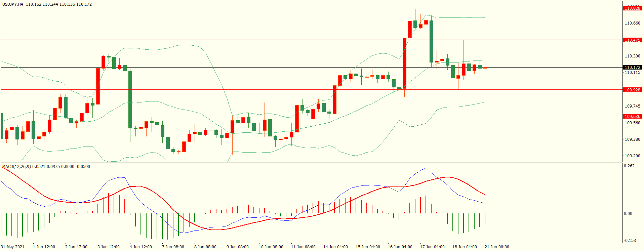Screen dimensions: 644x251
Task: Select the -0.153 MACD scale value
Action: (x=630, y=241)
